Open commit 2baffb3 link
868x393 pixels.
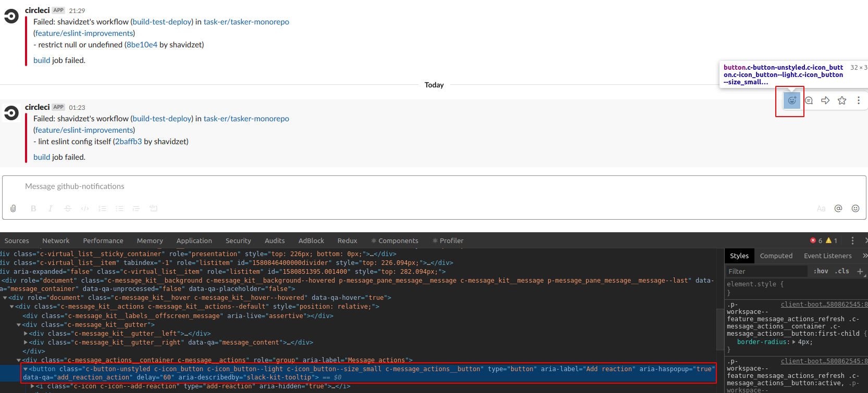[x=129, y=142]
